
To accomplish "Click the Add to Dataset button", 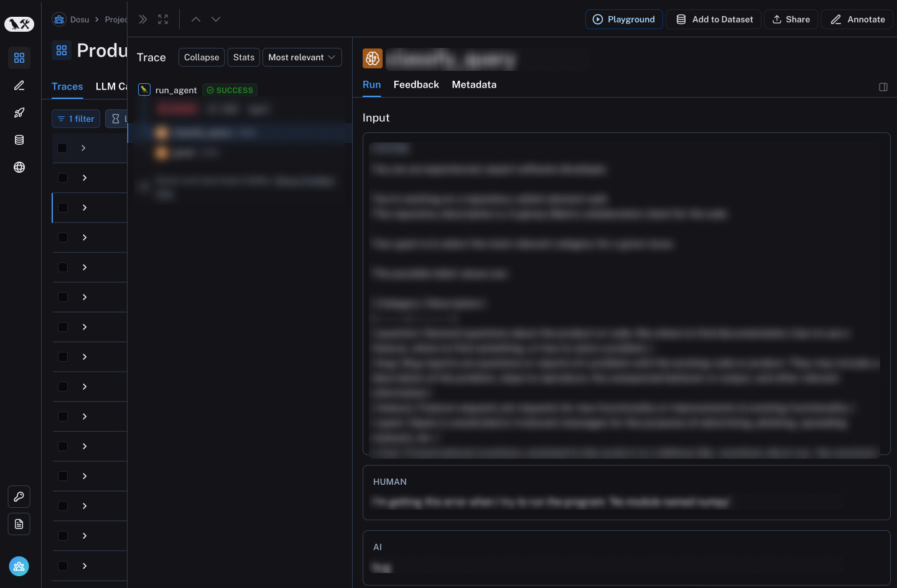I will [713, 19].
